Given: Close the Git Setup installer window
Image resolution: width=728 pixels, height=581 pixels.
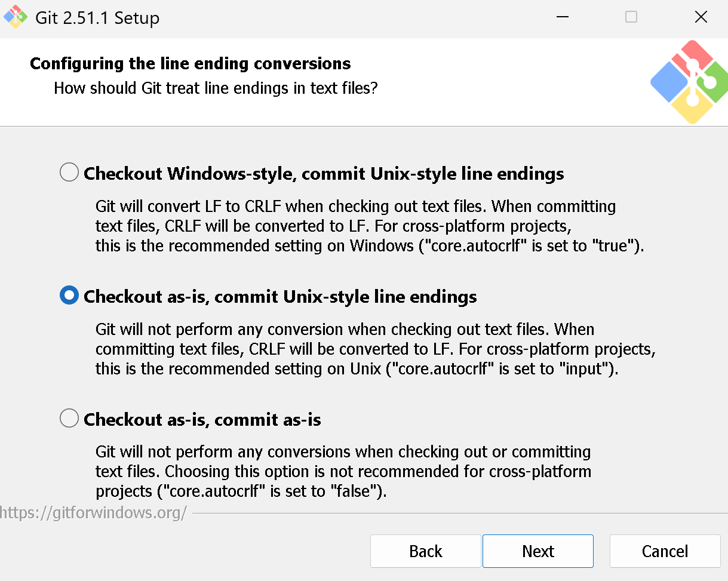Looking at the screenshot, I should [x=701, y=17].
